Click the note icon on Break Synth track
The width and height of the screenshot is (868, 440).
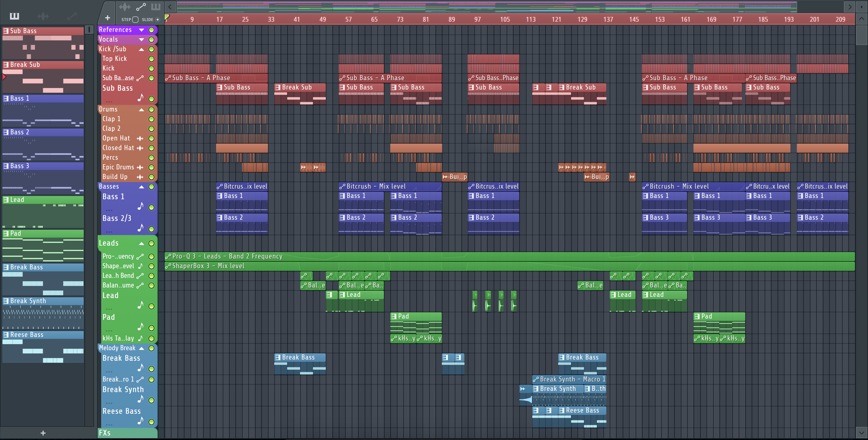click(140, 399)
